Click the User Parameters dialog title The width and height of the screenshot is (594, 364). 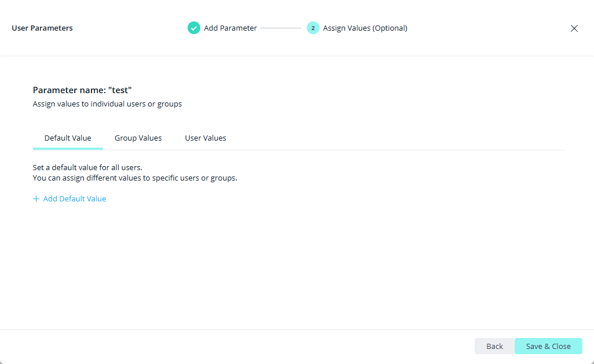(x=42, y=28)
